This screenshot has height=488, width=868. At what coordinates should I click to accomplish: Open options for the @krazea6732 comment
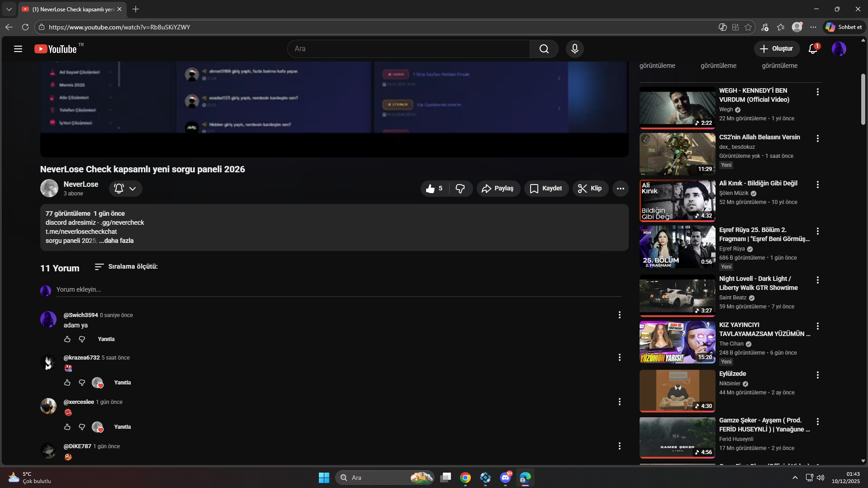pos(620,358)
